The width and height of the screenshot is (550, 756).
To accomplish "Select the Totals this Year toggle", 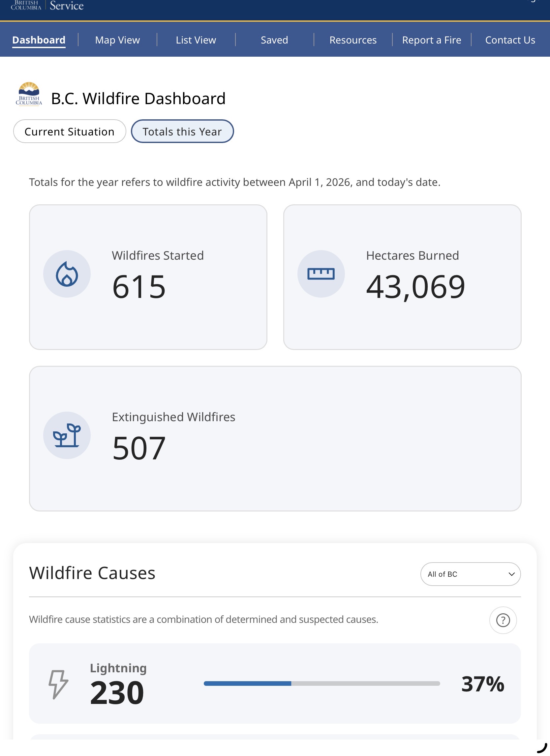I will 182,131.
